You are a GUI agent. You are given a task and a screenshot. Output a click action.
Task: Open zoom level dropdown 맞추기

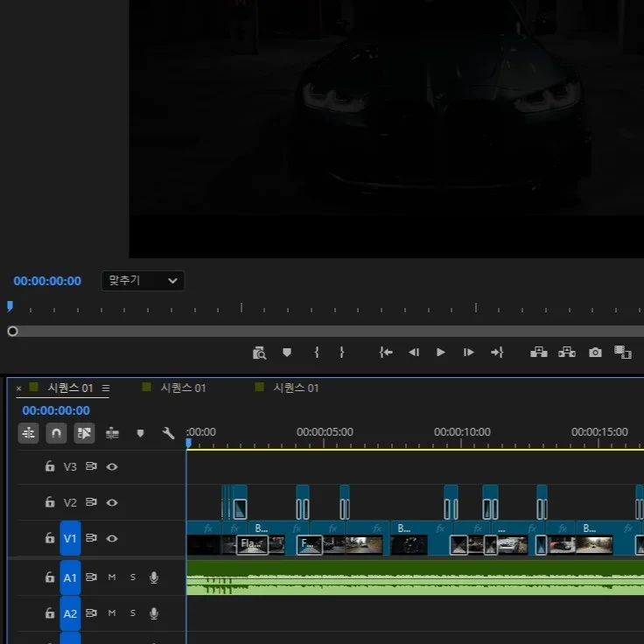coord(143,281)
